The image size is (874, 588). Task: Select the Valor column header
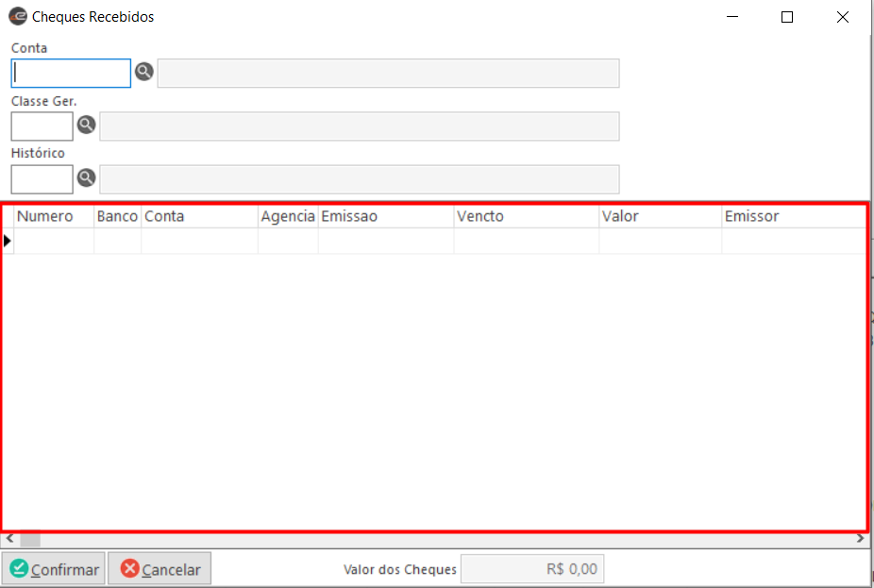(x=660, y=216)
